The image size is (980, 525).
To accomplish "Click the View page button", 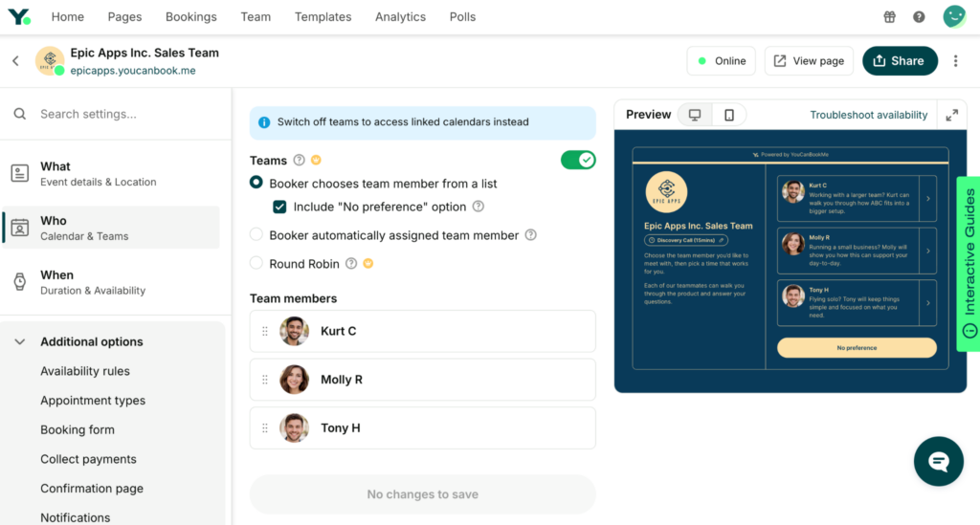I will 809,60.
